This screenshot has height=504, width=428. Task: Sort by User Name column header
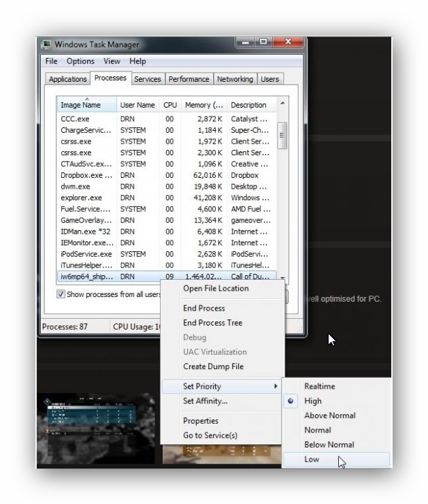(137, 105)
